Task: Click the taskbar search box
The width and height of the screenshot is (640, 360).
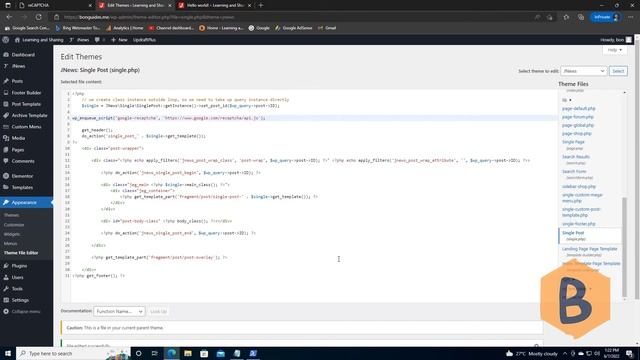Action: 73,353
